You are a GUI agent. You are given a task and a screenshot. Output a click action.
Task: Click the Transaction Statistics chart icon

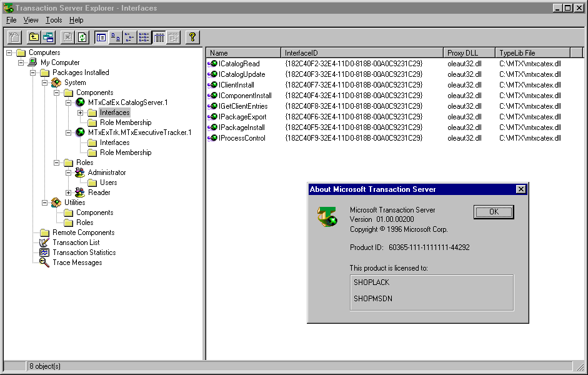(44, 252)
